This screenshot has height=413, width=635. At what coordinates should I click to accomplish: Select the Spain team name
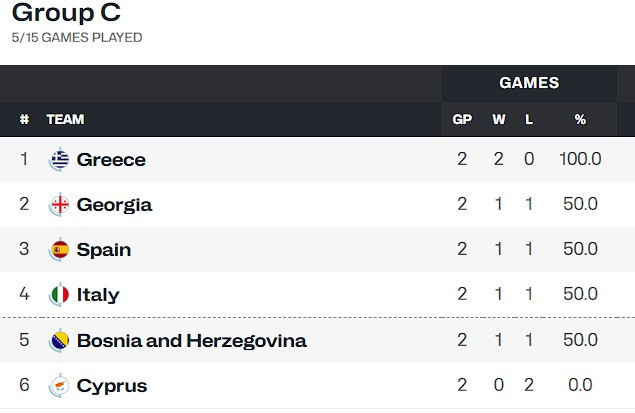pos(104,250)
